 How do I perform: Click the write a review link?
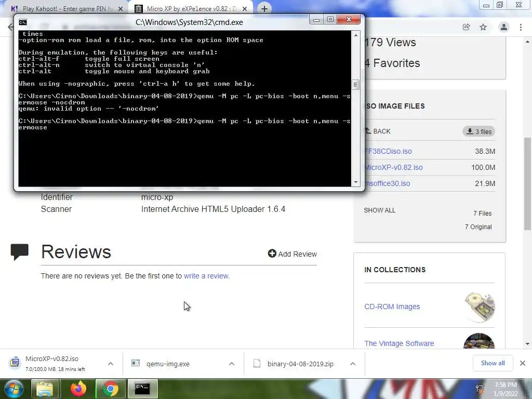(x=206, y=276)
